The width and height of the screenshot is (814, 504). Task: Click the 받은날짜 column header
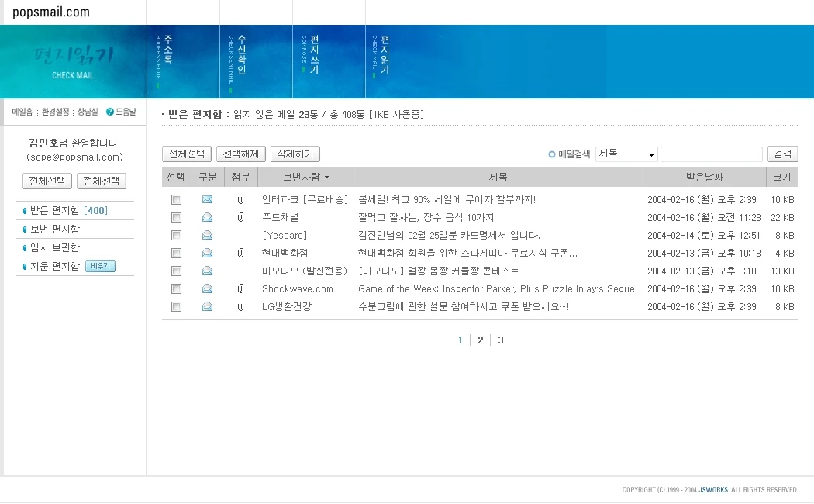click(705, 177)
